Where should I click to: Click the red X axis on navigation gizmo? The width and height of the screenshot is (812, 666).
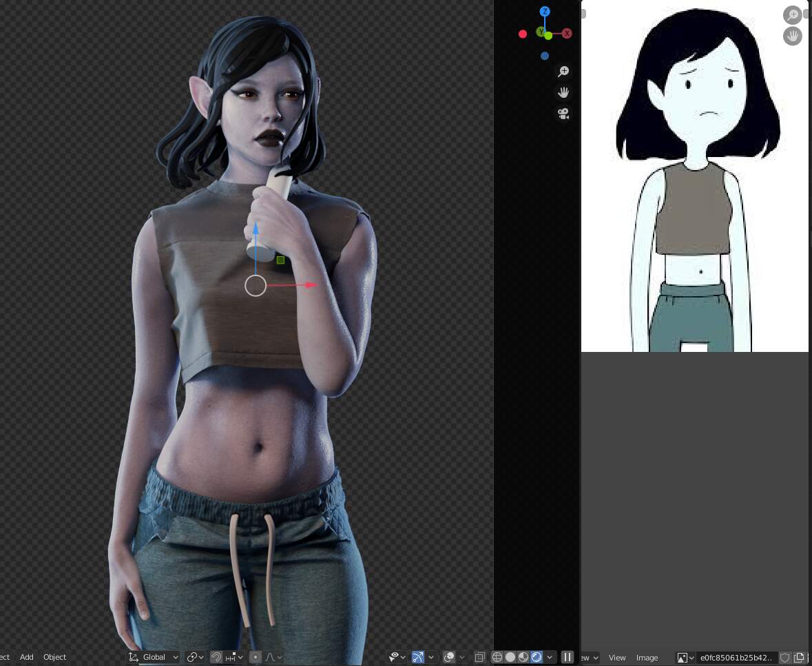pyautogui.click(x=567, y=34)
